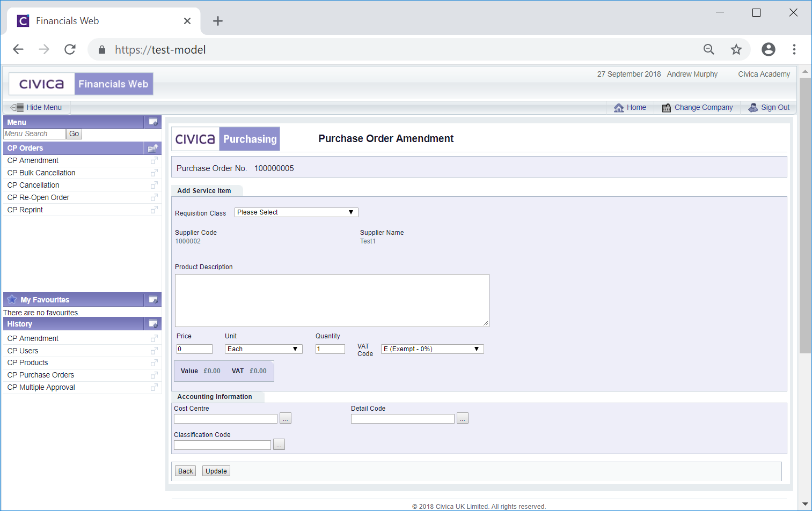Open the VAT Code dropdown
This screenshot has width=812, height=511.
pos(433,349)
